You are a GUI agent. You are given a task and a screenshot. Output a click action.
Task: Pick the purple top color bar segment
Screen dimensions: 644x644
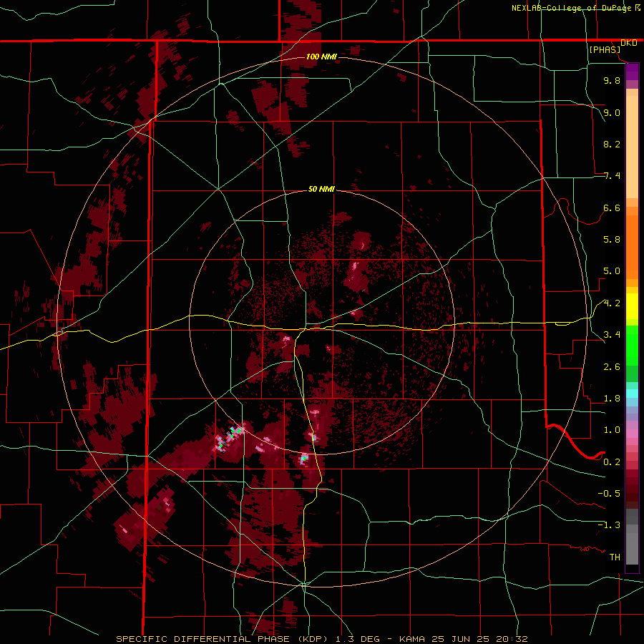tap(632, 72)
